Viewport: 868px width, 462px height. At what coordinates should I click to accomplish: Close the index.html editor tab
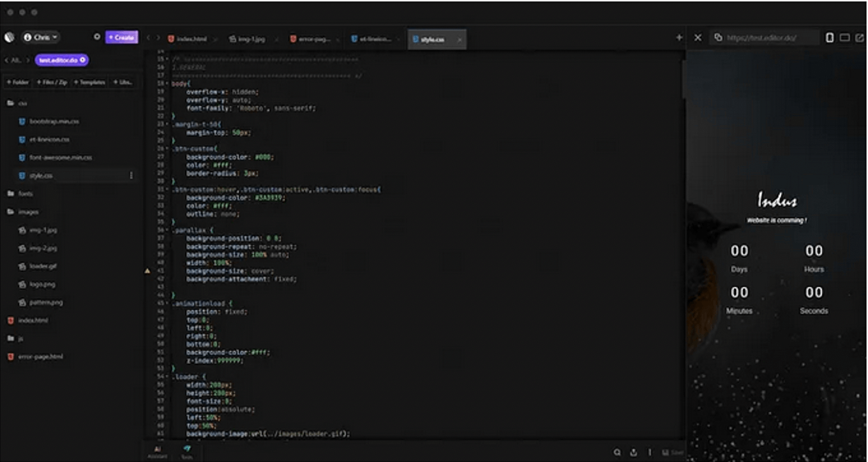(215, 40)
